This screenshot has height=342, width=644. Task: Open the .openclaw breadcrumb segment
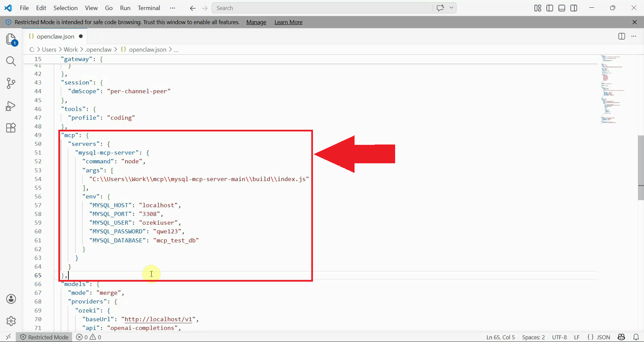tap(98, 50)
